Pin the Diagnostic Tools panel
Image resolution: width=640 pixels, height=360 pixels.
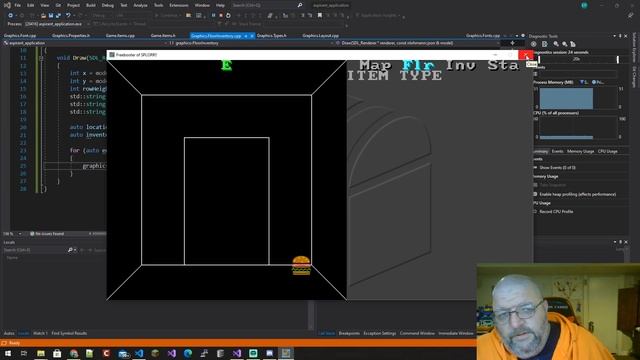coord(620,36)
